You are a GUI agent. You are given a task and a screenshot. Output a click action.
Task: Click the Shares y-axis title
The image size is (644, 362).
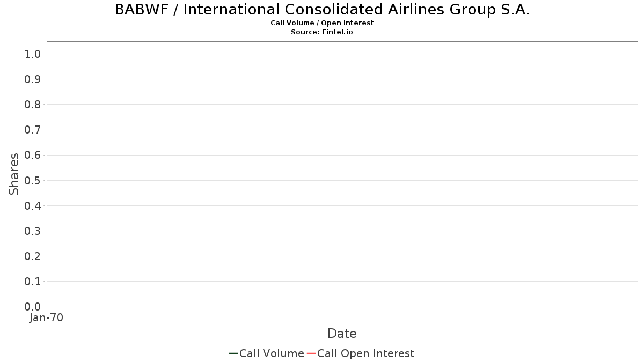click(x=14, y=174)
